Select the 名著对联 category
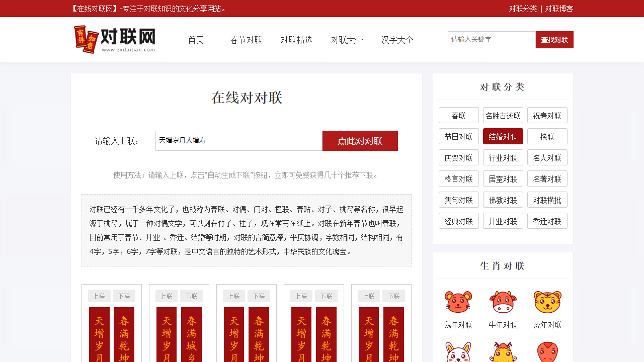 [547, 178]
